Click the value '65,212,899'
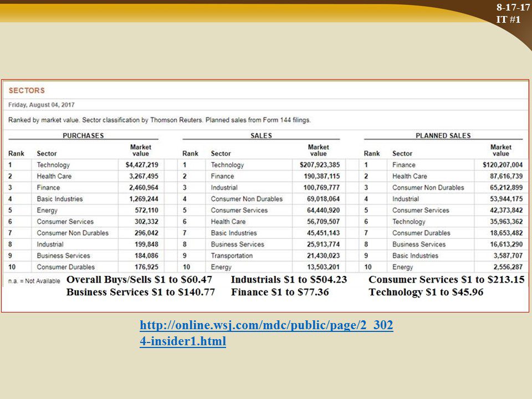Screen dimensions: 532x399 pos(506,188)
